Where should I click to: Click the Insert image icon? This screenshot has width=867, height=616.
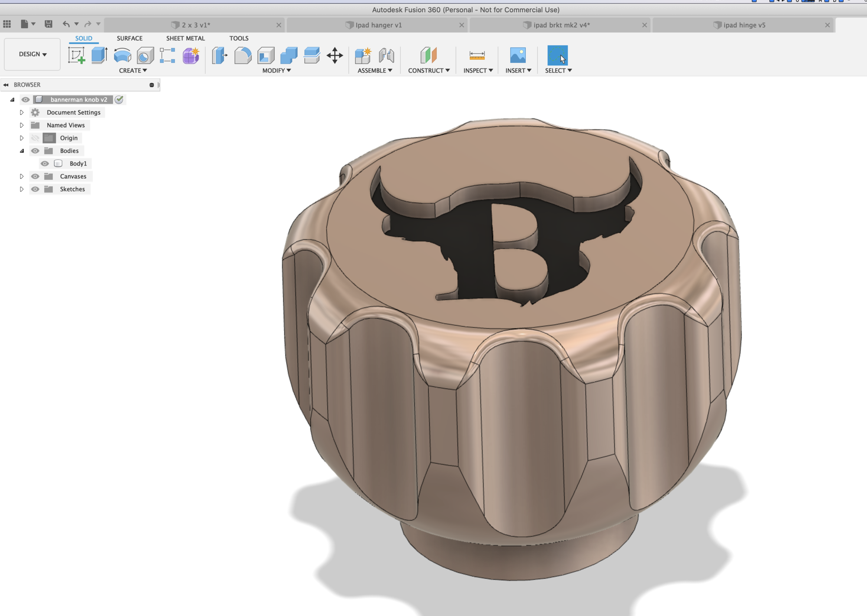pos(518,55)
